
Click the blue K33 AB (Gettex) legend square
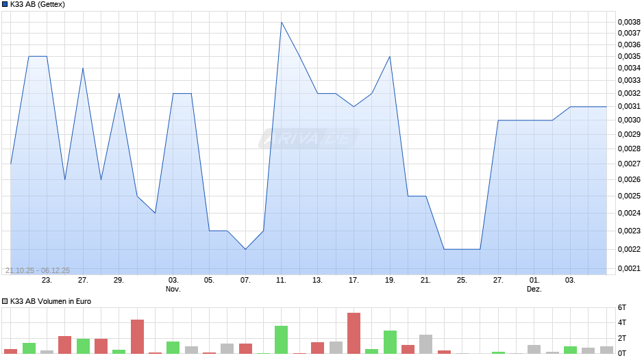(5, 5)
